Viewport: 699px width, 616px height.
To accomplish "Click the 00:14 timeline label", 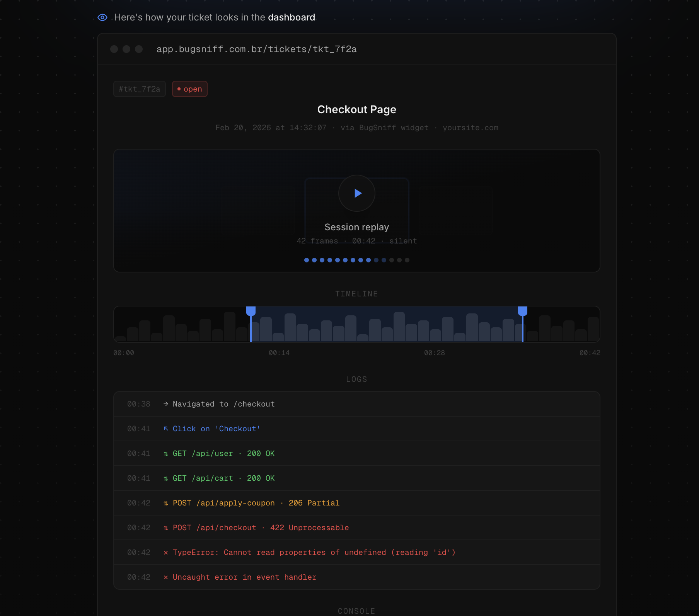I will coord(279,353).
